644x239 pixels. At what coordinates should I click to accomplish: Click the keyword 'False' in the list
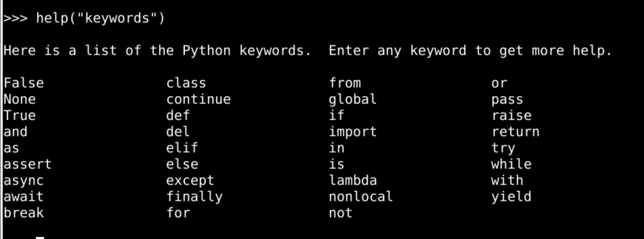pos(24,83)
